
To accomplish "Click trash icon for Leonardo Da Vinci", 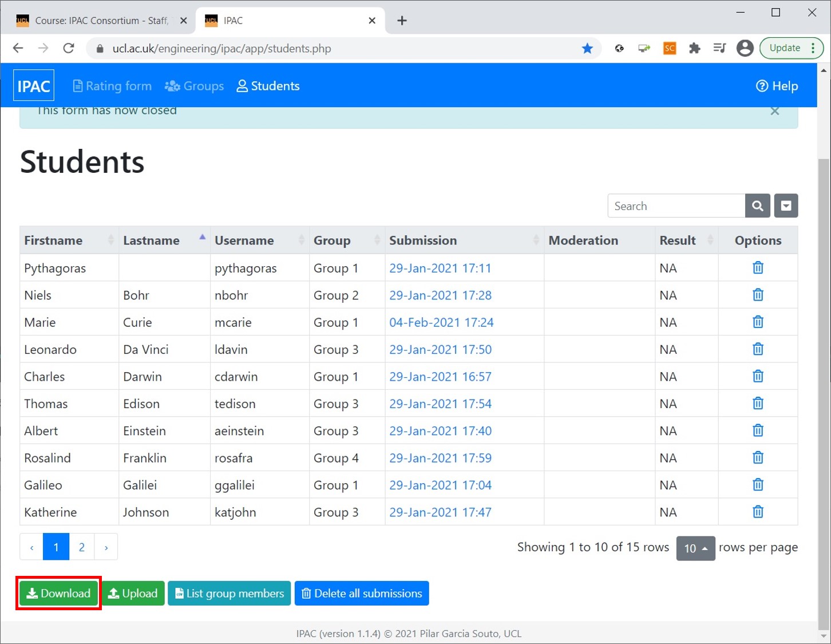I will 758,349.
